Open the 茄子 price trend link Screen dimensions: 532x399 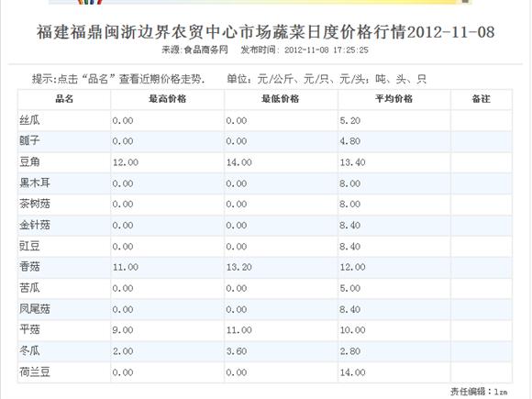pyautogui.click(x=29, y=141)
